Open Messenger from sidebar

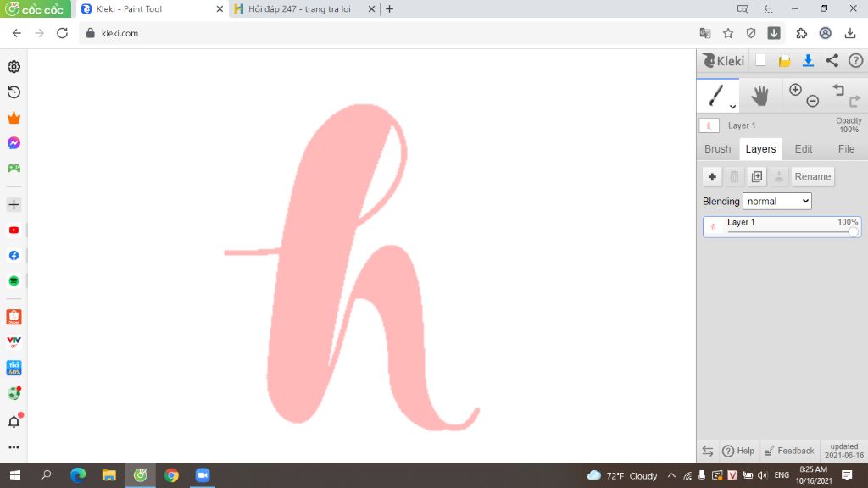coord(14,142)
